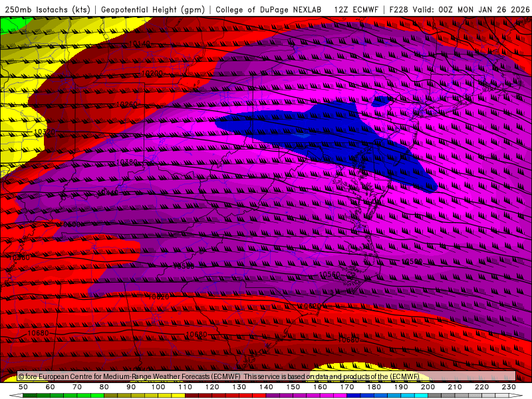Click the 10200 height contour label
This screenshot has width=532, height=399.
152,73
